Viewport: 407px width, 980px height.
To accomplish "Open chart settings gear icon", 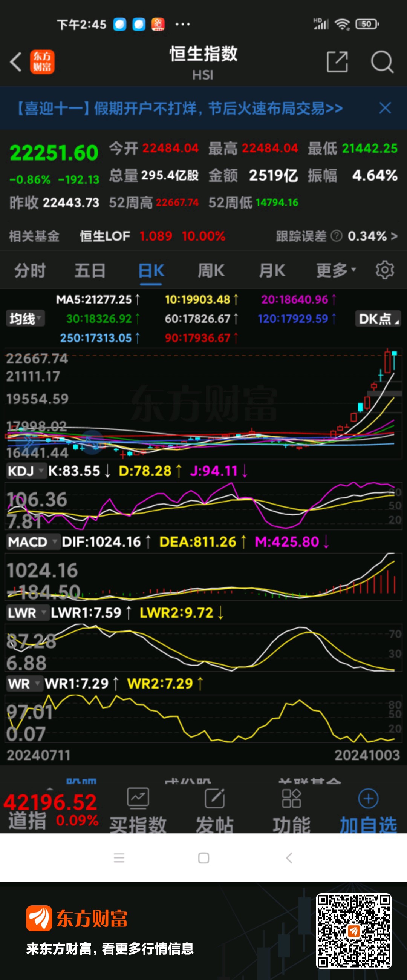I will click(x=384, y=270).
